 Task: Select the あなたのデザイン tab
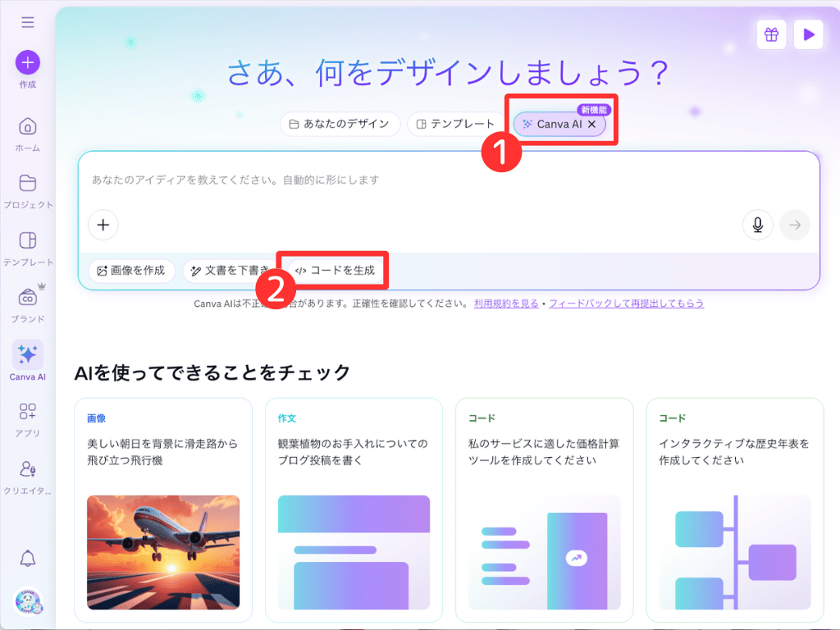(x=340, y=125)
